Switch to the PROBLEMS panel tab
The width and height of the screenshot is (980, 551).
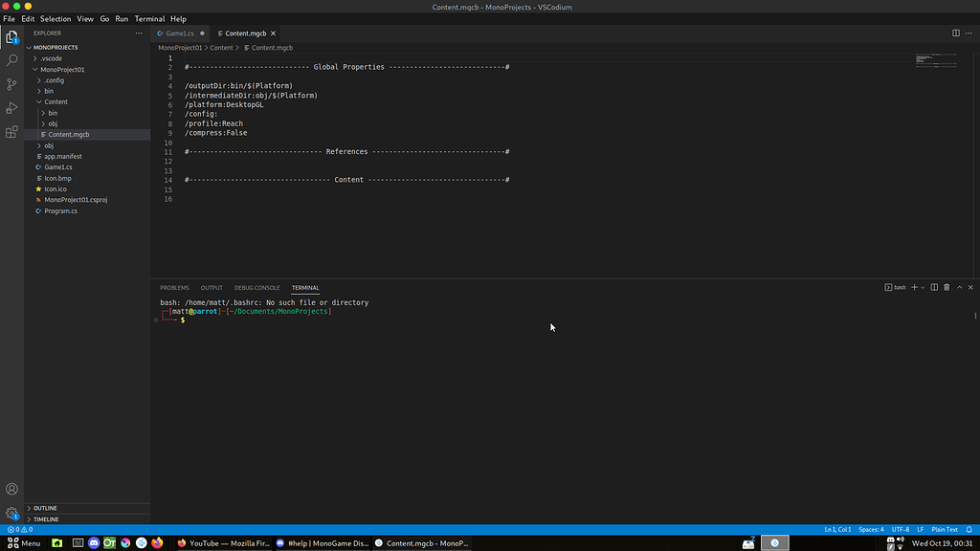point(174,288)
